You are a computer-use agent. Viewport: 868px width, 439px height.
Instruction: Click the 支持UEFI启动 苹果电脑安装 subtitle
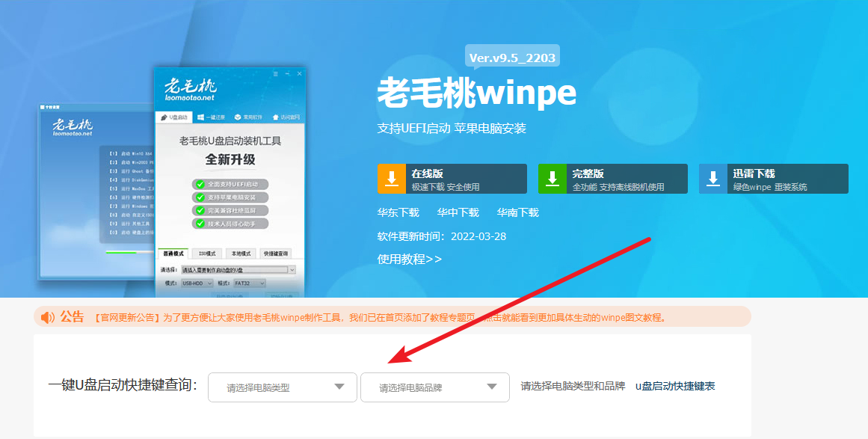click(452, 129)
